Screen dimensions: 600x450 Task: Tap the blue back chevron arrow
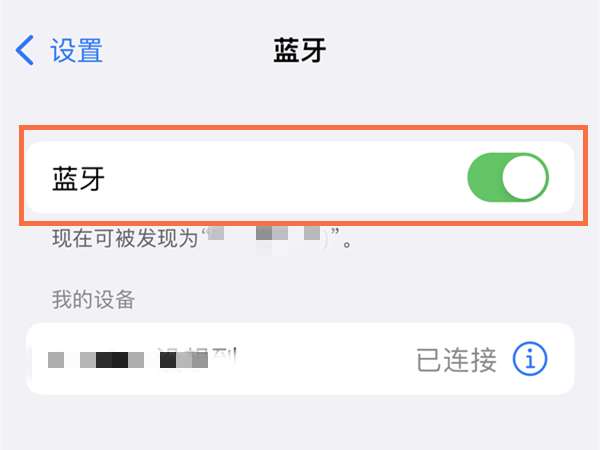[25, 50]
